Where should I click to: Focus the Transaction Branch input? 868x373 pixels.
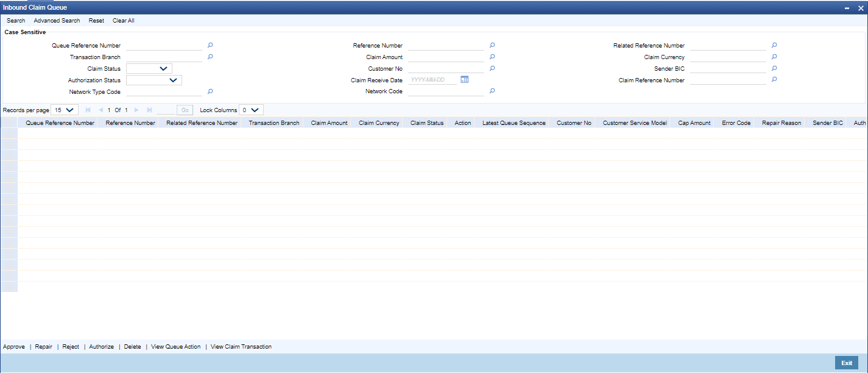click(x=164, y=57)
